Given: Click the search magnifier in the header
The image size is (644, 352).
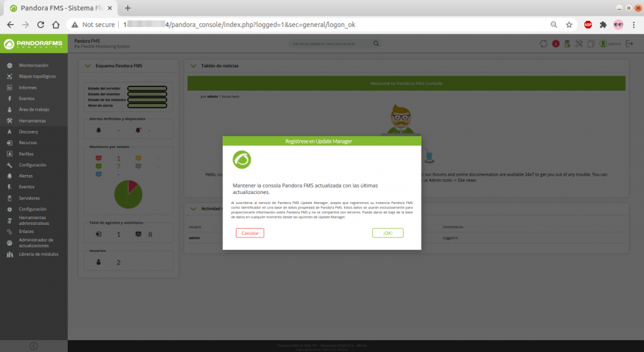Looking at the screenshot, I should coord(376,43).
